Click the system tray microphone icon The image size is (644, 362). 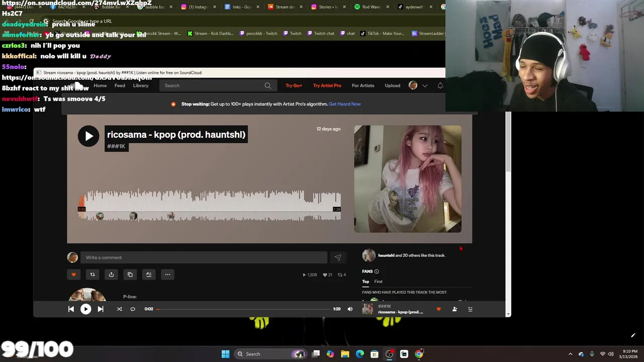point(592,354)
